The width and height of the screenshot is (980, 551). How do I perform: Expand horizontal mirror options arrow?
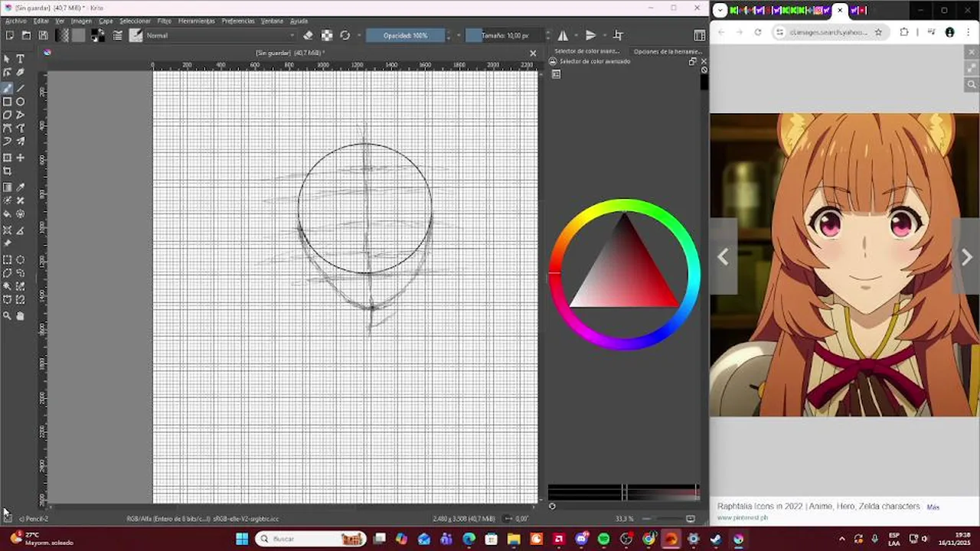[576, 35]
